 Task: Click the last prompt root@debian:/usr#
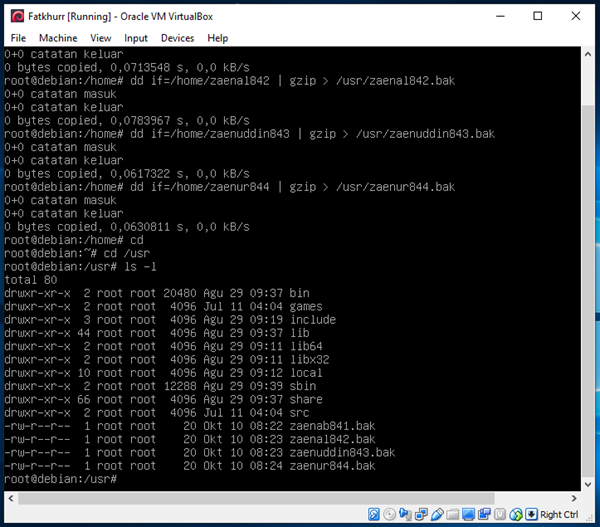coord(60,479)
